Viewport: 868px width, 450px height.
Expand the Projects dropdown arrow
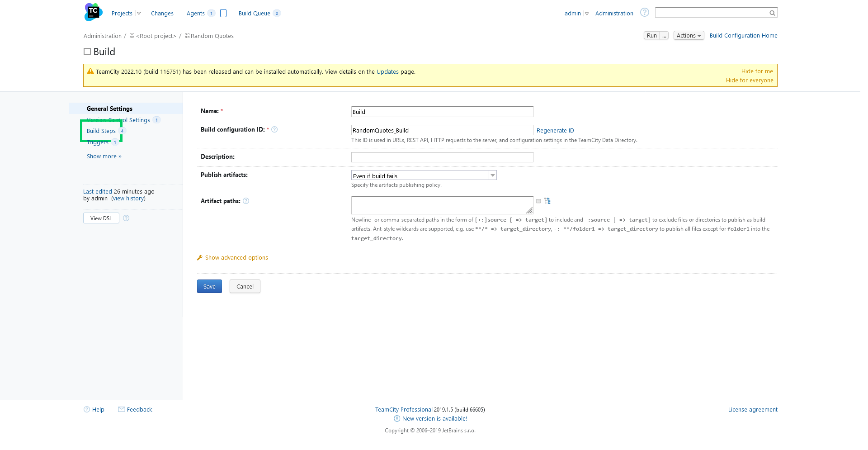(139, 14)
